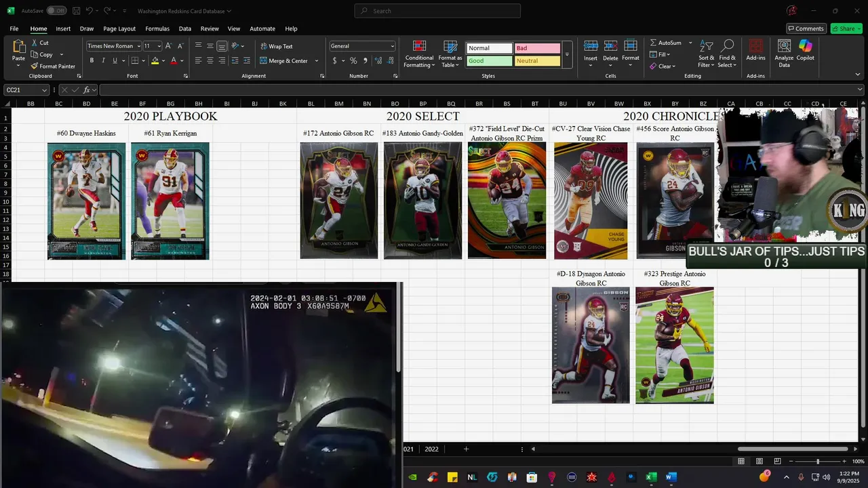The image size is (868, 488).
Task: Open Microsoft Store from the taskbar
Action: [532, 477]
